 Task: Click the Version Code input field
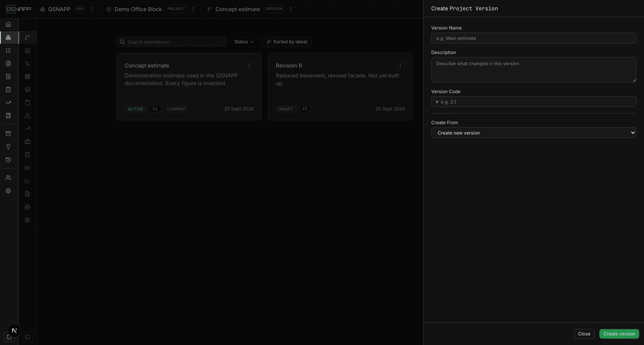click(533, 102)
